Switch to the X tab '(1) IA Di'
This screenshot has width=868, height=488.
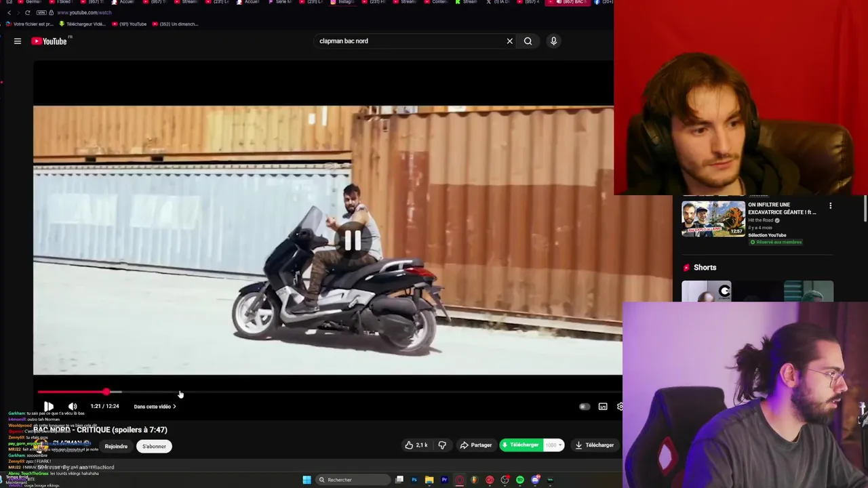[x=498, y=2]
